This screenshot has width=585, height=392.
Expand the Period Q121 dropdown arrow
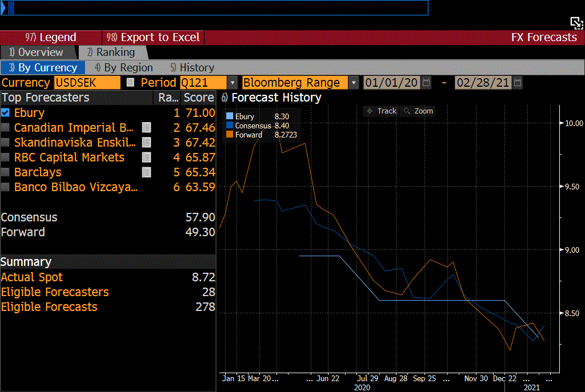click(x=233, y=82)
